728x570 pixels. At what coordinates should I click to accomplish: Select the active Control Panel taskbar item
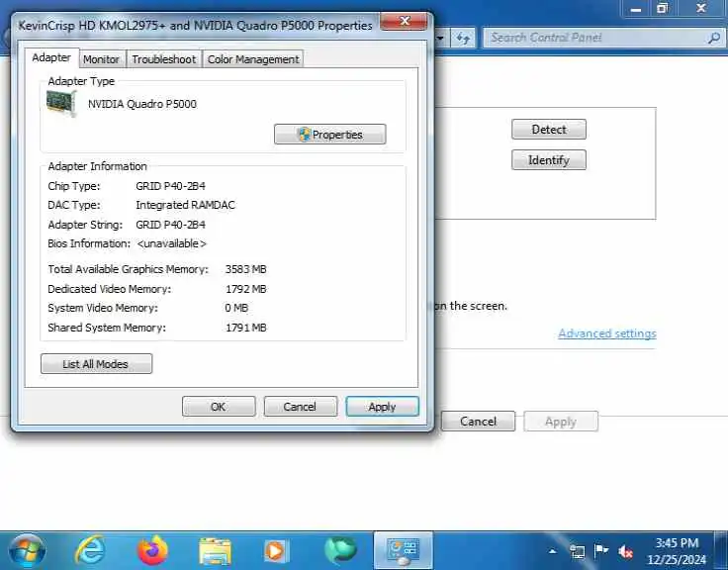(403, 551)
